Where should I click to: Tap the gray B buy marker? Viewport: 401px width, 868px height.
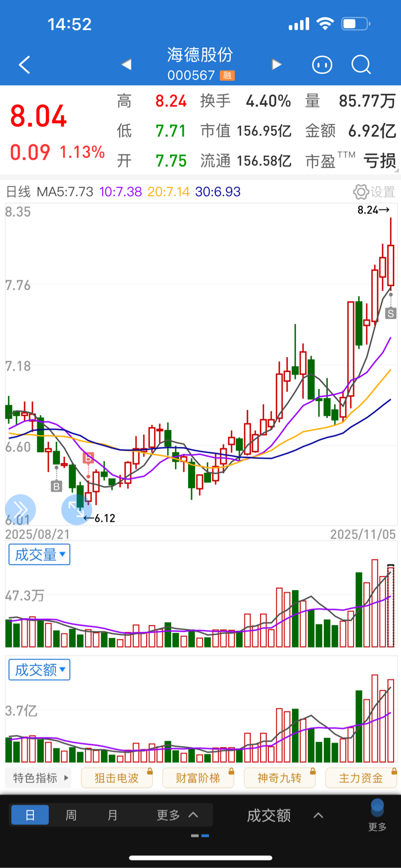(x=56, y=486)
